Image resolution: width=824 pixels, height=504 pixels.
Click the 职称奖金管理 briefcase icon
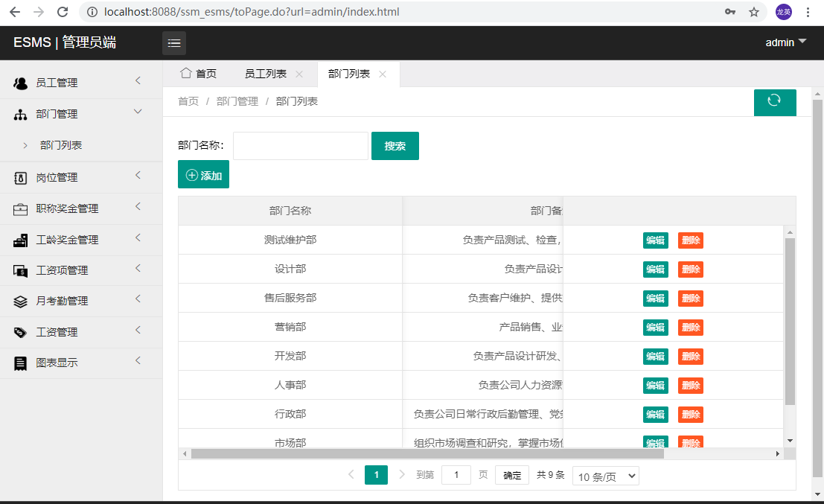[x=21, y=209]
